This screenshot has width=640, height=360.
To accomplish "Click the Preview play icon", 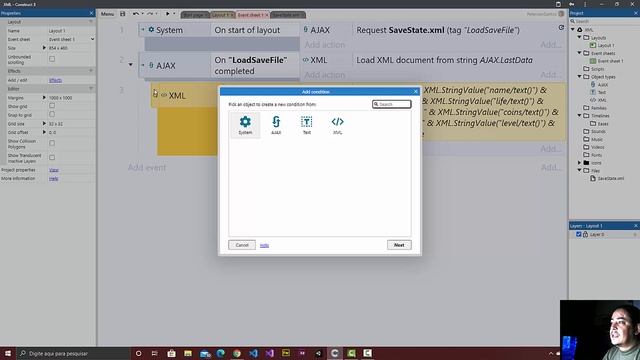I will 167,14.
